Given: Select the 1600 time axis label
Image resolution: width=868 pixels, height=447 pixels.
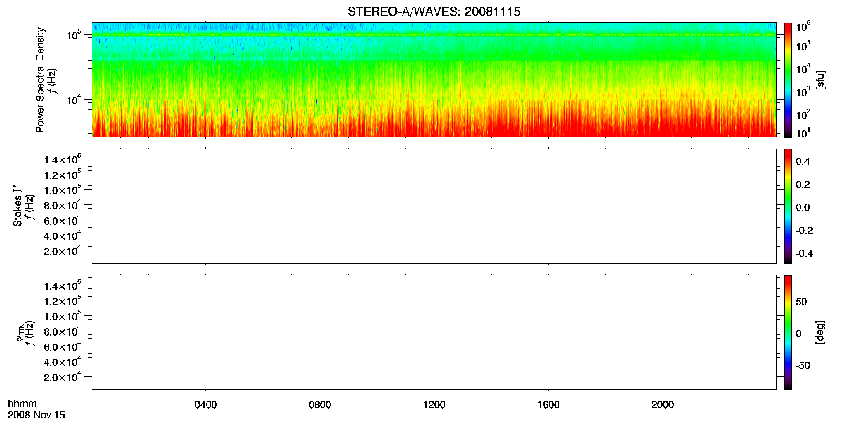Looking at the screenshot, I should click(x=548, y=405).
